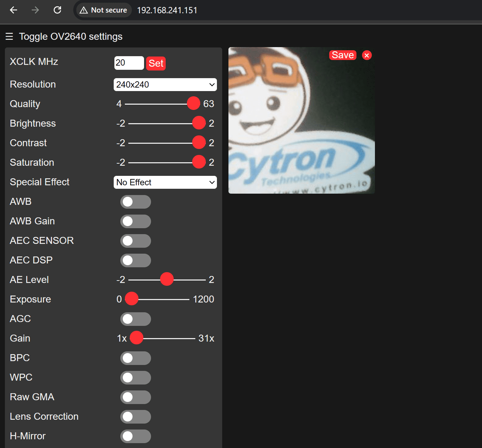Click the XCLK MHz input field
The height and width of the screenshot is (448, 482).
[x=129, y=63]
